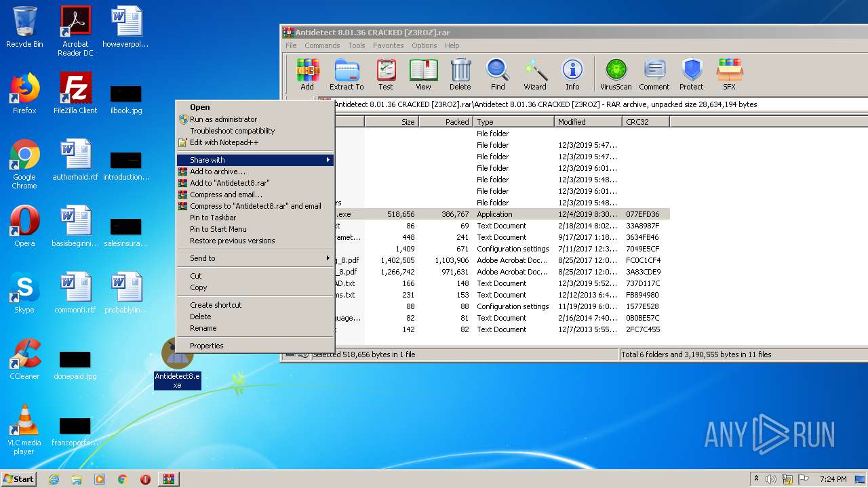This screenshot has height=488, width=868.
Task: Choose Rename in the context menu
Action: (255, 328)
